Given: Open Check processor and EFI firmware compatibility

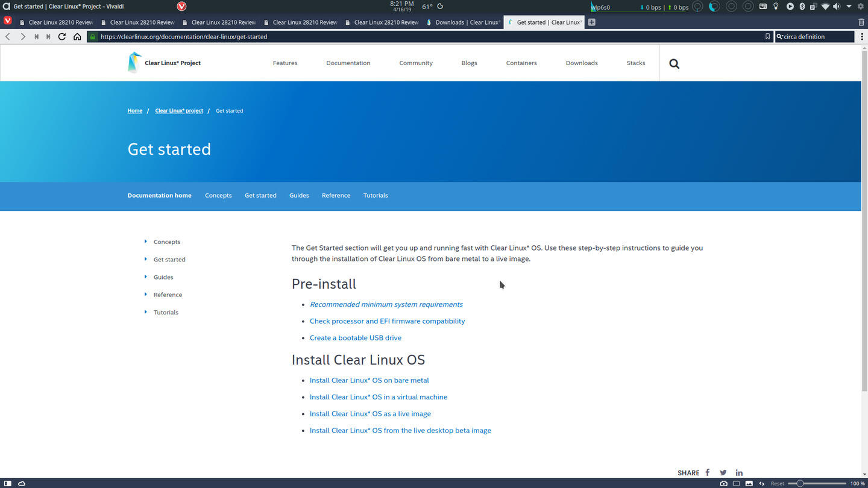Looking at the screenshot, I should 388,321.
